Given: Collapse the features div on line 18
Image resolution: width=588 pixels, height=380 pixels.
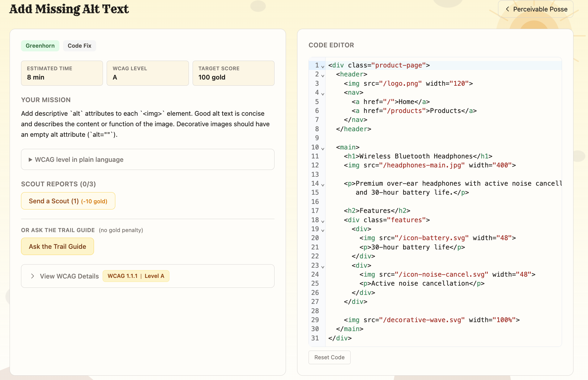Looking at the screenshot, I should [x=323, y=221].
